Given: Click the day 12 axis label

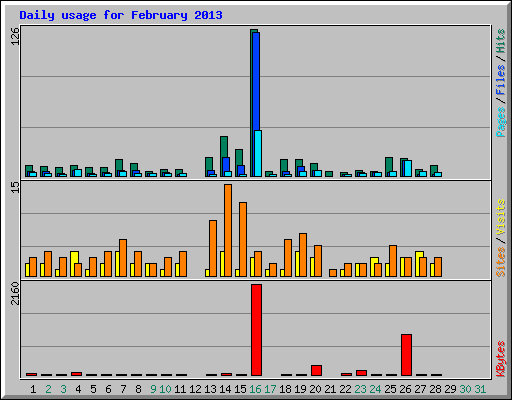Looking at the screenshot, I should coord(195,389).
